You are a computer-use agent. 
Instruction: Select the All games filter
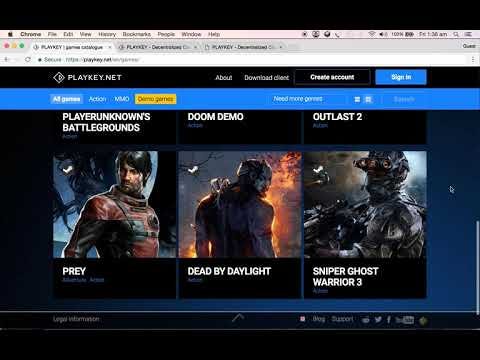pos(67,99)
